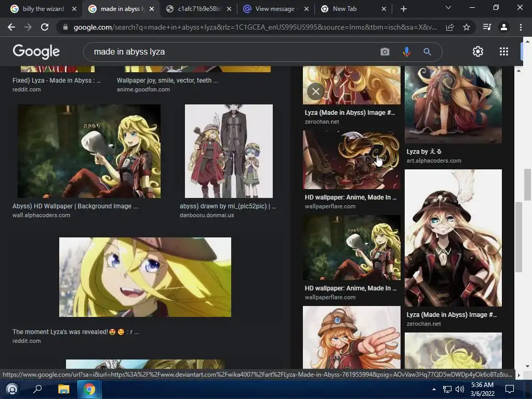Viewport: 532px width, 399px height.
Task: Open tab search chevron
Action: pos(448,7)
